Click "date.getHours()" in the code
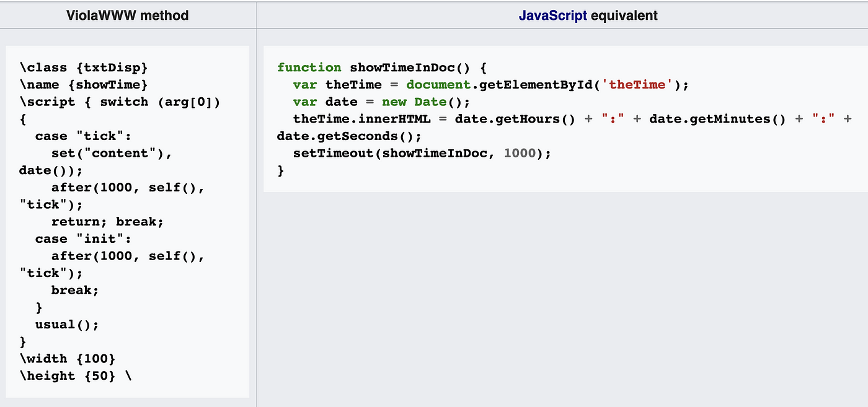This screenshot has height=407, width=868. click(x=515, y=118)
